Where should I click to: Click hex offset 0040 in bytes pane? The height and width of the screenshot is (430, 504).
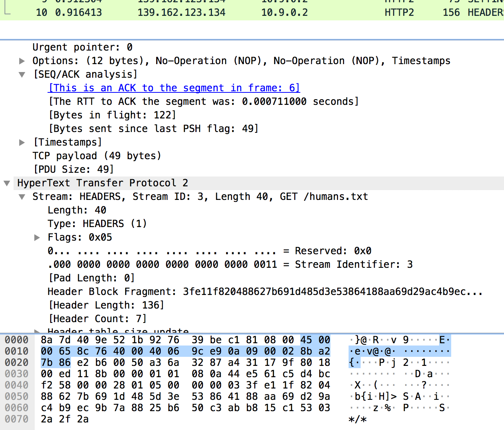point(17,385)
